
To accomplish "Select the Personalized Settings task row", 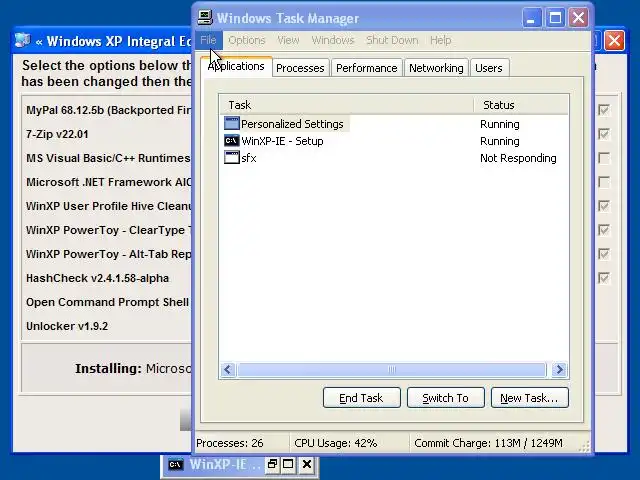I will pyautogui.click(x=394, y=124).
